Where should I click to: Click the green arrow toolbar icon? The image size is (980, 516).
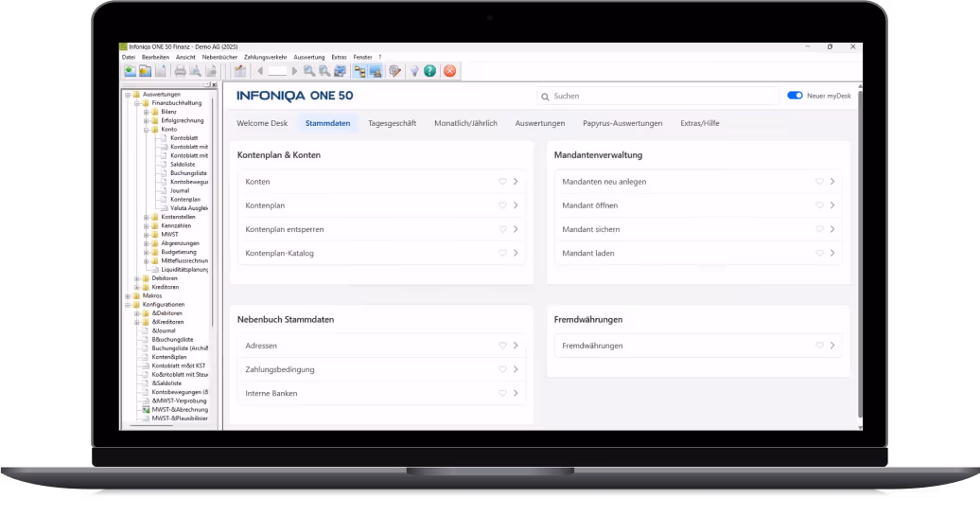point(130,71)
